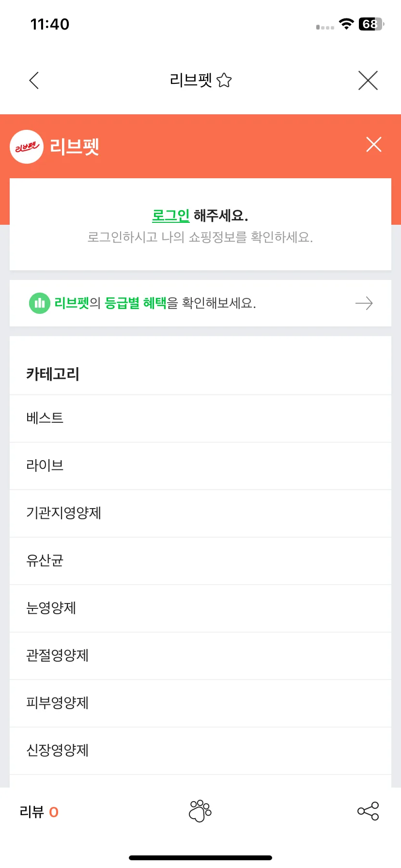Screen dimensions: 401x868
Task: Open the 피부영양제 category
Action: [200, 703]
